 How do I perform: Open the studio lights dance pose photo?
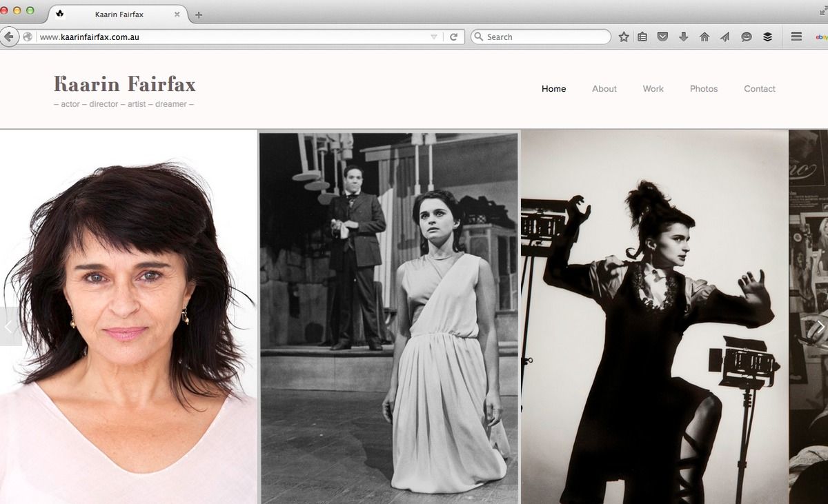(x=654, y=317)
